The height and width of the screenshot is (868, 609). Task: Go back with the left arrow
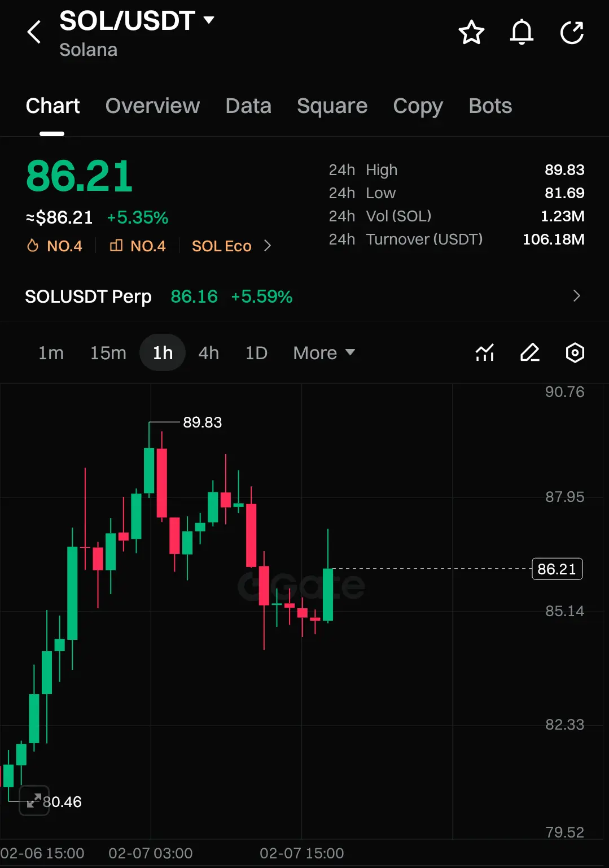tap(34, 32)
